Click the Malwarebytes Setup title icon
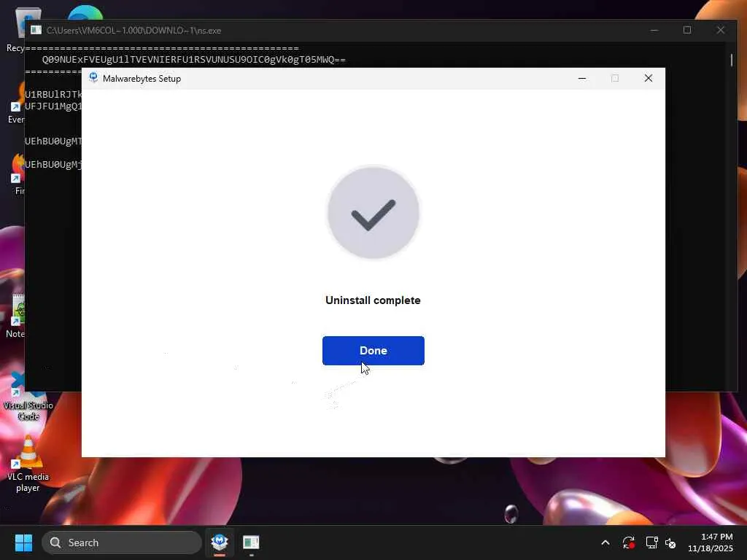Screen dimensions: 747x560 click(93, 78)
